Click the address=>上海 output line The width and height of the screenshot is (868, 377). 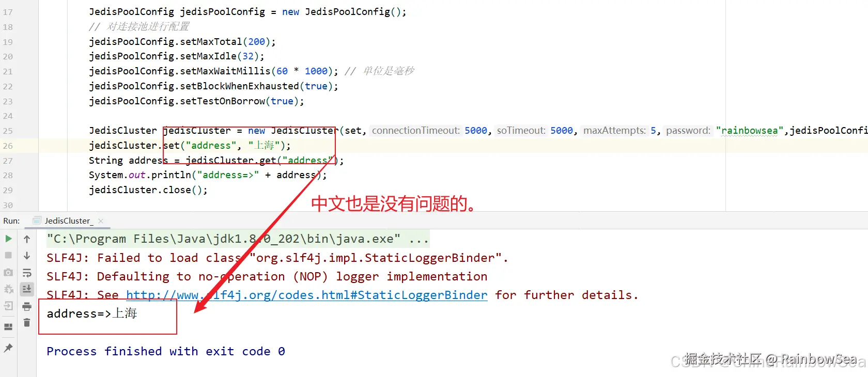[x=92, y=313]
